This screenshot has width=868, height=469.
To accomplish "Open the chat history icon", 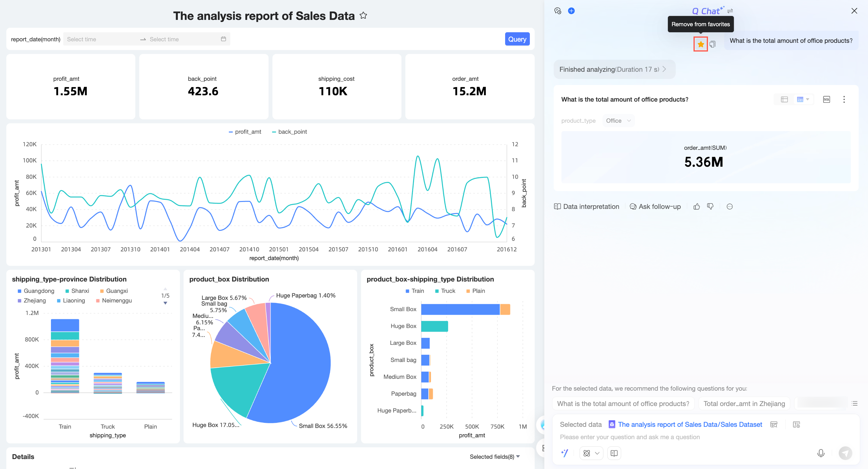I will click(x=558, y=11).
